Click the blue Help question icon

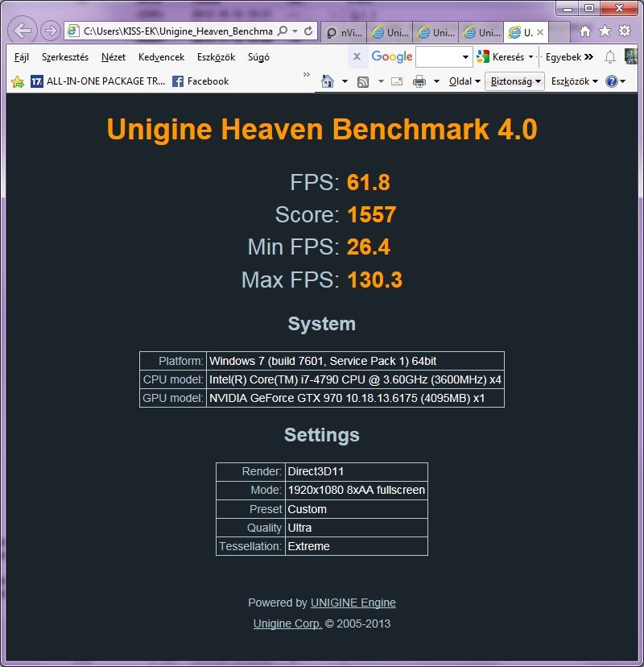(612, 81)
